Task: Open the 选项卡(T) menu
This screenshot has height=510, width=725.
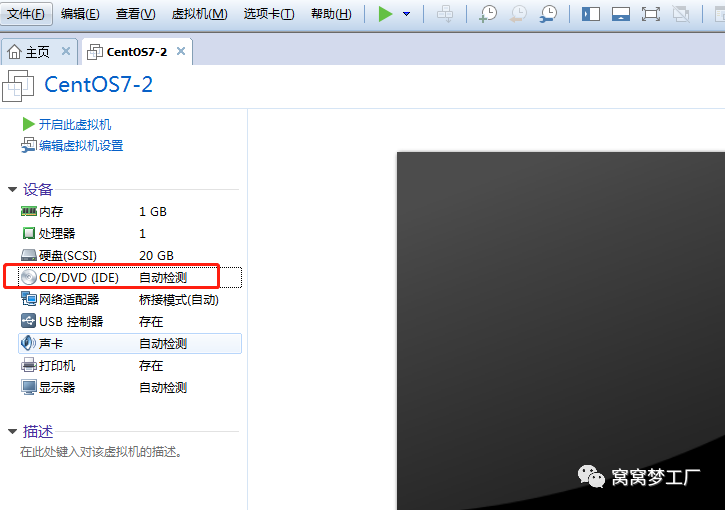Action: coord(269,14)
